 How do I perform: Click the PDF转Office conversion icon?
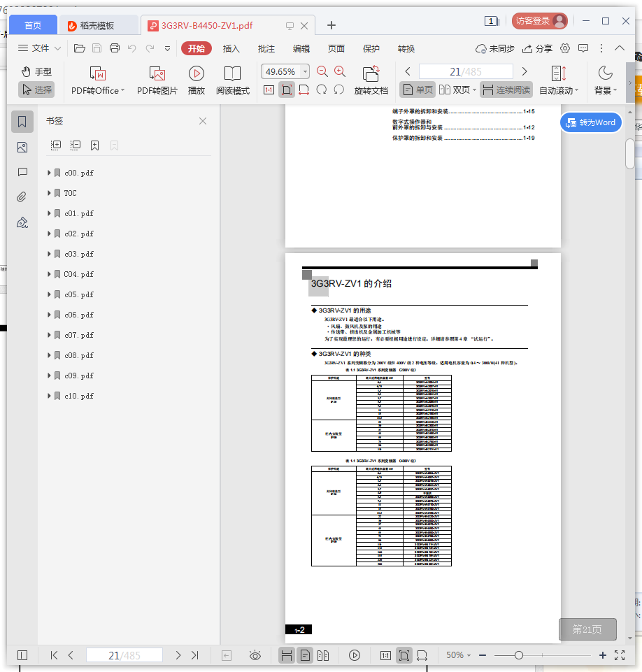click(x=98, y=73)
